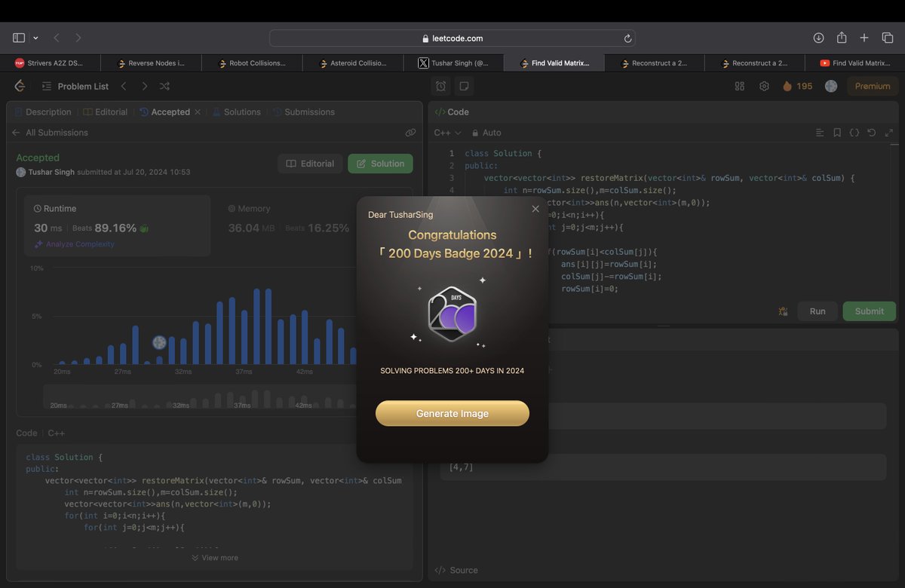Image resolution: width=905 pixels, height=588 pixels.
Task: Open the timer alarm clock icon
Action: pyautogui.click(x=441, y=86)
